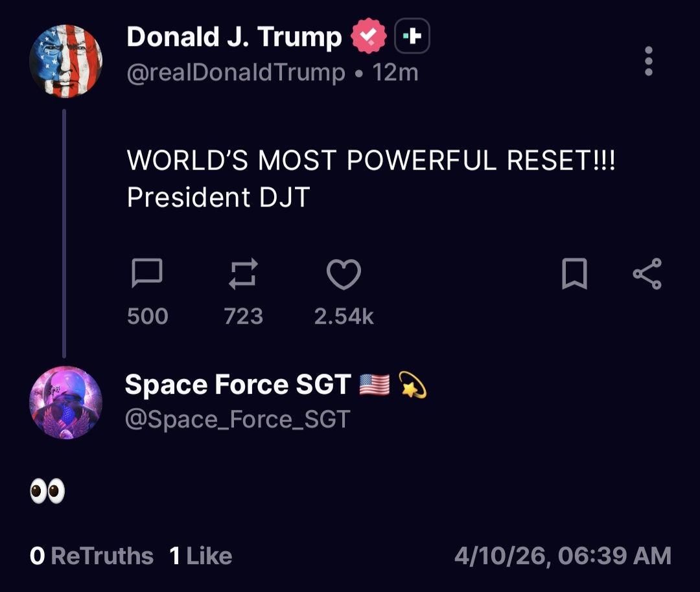
Task: Click Space Force SGT's avatar image
Action: tap(65, 402)
